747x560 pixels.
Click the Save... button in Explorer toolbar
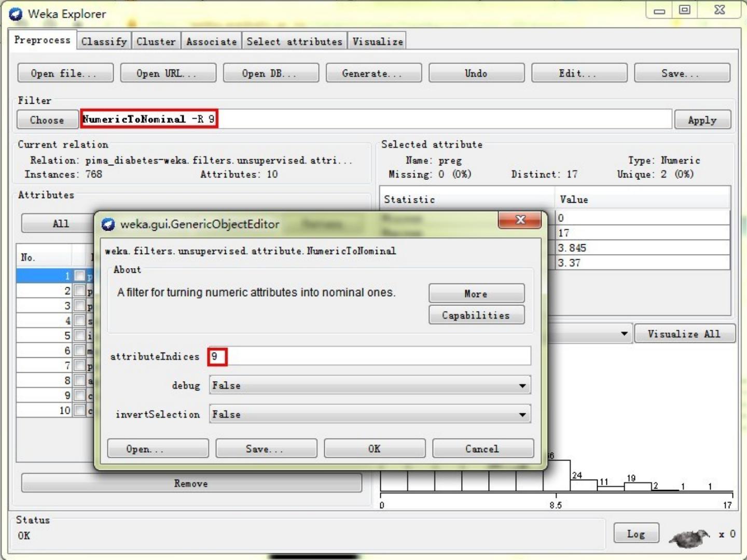(x=682, y=73)
